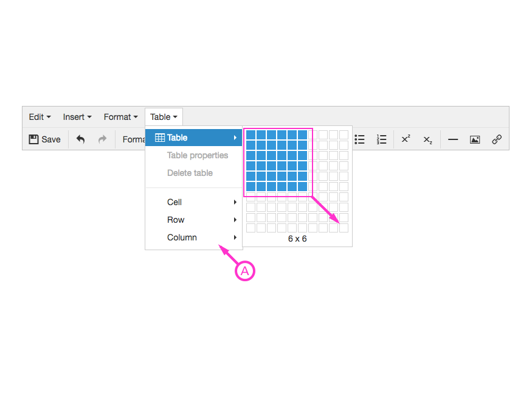Expand the Cell submenu

174,202
